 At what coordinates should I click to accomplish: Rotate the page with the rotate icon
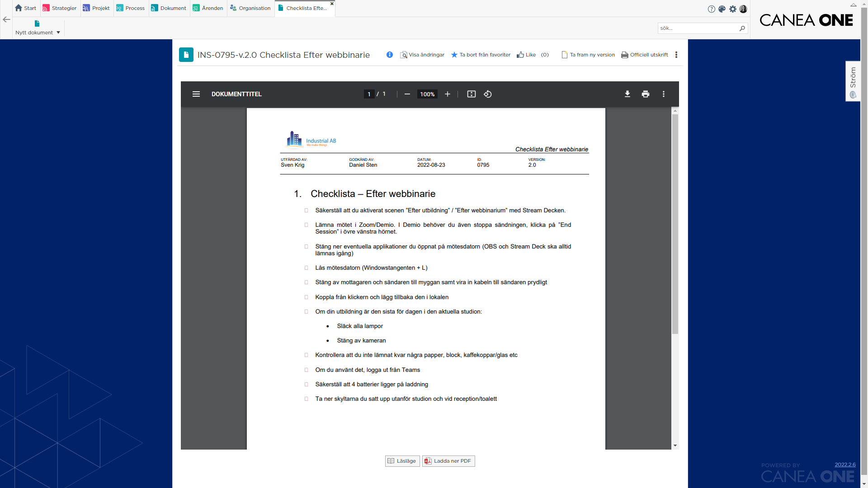tap(488, 94)
